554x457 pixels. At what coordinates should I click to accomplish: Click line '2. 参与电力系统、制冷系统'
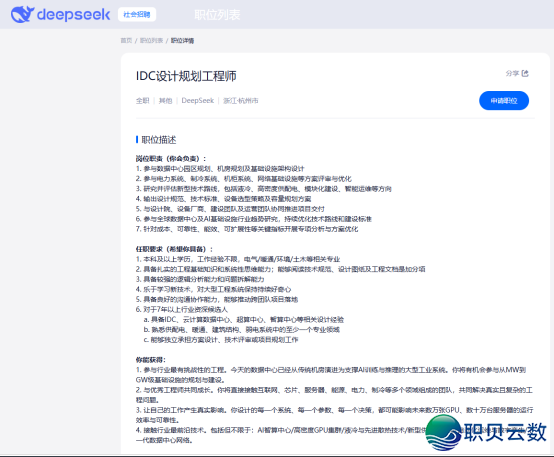point(243,178)
